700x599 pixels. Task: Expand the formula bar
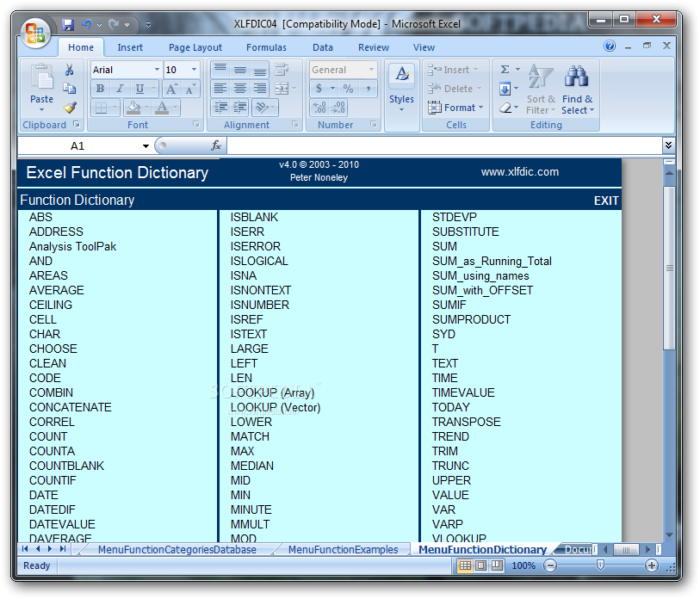coord(668,145)
